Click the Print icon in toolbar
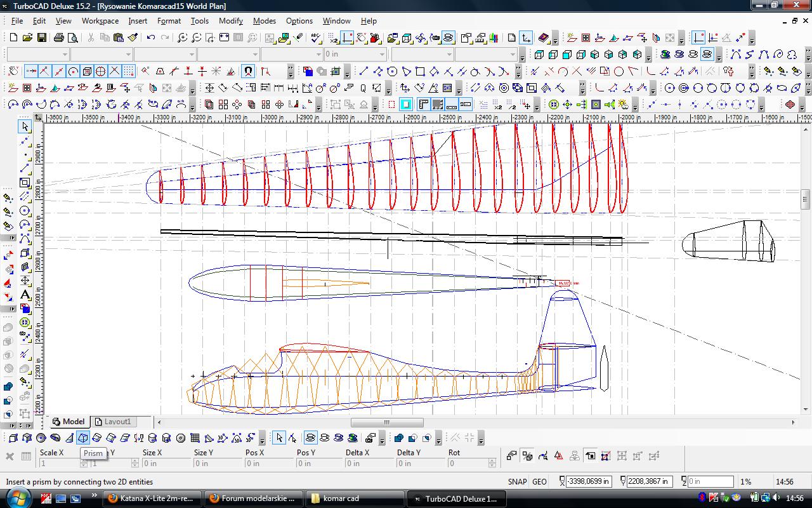Viewport: 812px width, 508px height. (x=59, y=38)
